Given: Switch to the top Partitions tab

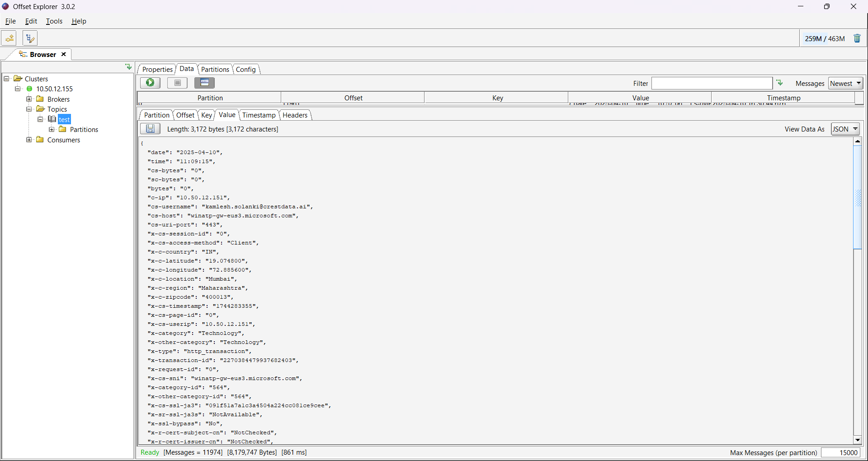Looking at the screenshot, I should [x=215, y=69].
